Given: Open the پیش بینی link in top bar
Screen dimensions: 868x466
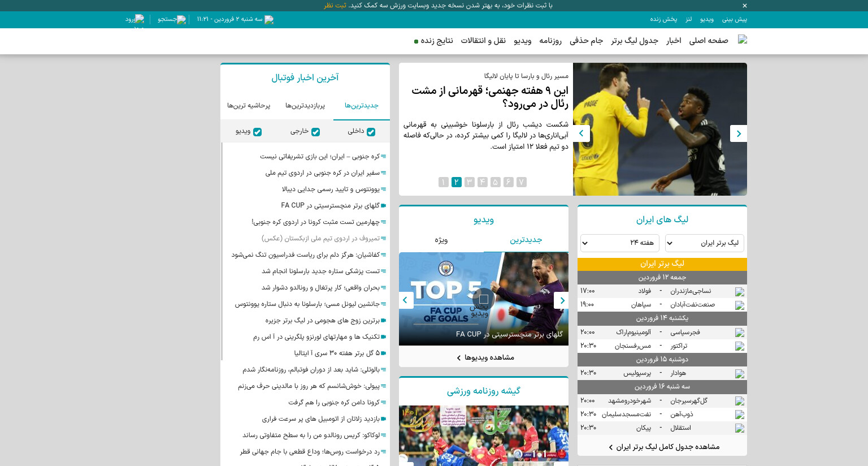Looking at the screenshot, I should [x=735, y=19].
